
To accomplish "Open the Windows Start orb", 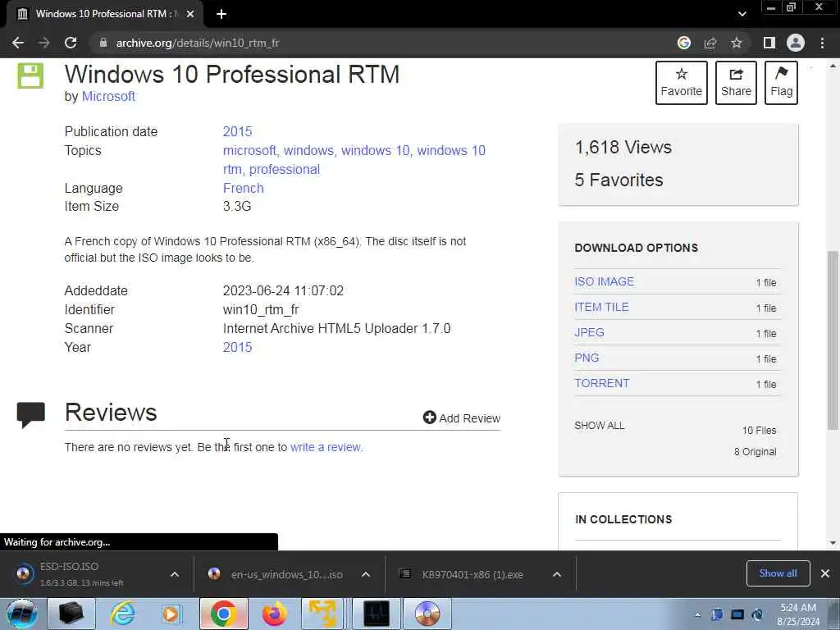I will coord(22,614).
